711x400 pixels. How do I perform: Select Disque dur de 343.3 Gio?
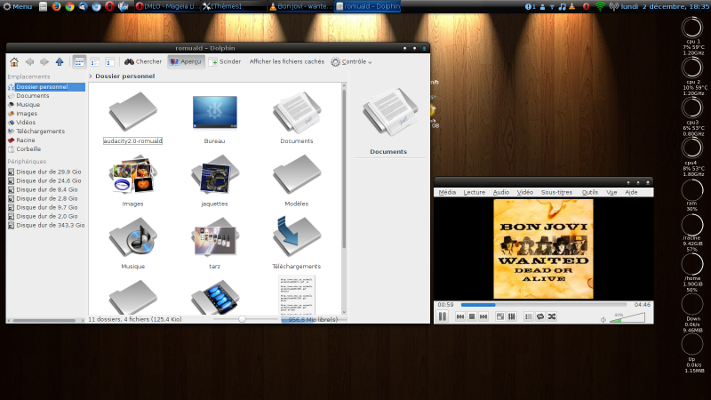coord(45,225)
